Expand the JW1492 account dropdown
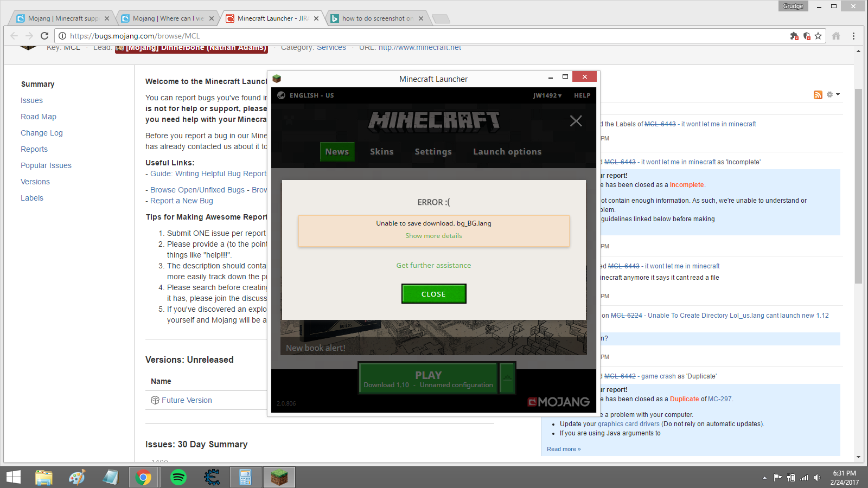Image resolution: width=868 pixels, height=488 pixels. click(x=547, y=95)
